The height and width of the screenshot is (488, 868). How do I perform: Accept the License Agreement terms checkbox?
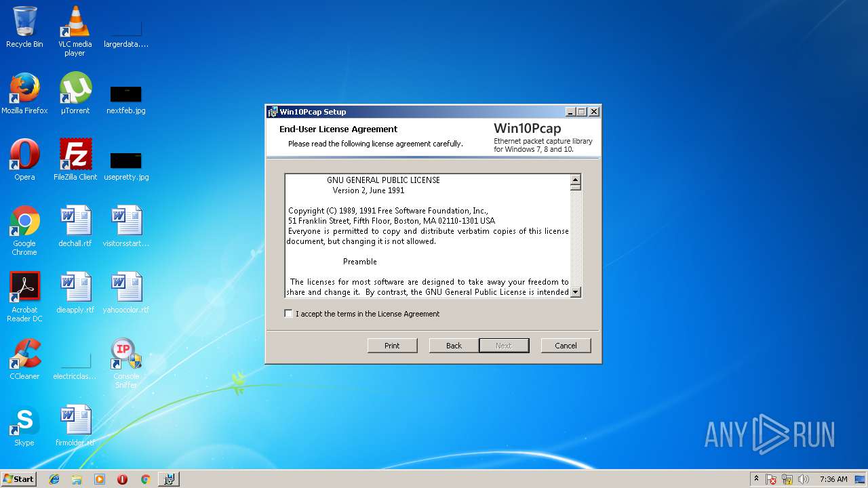(x=289, y=314)
